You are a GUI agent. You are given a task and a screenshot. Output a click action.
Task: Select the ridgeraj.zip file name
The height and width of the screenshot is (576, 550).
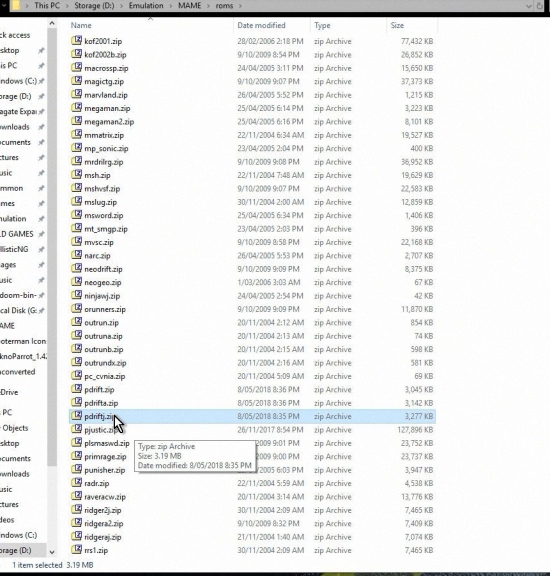tap(103, 537)
